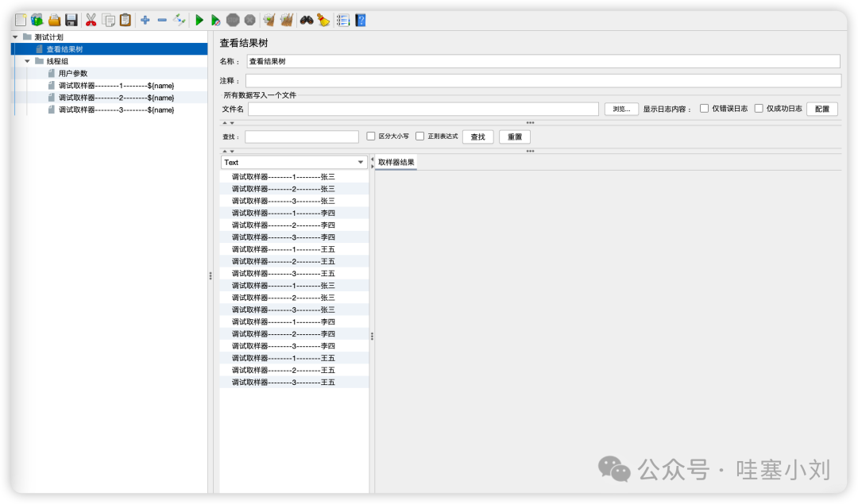Toggle selected elements with the arrows icon

(x=179, y=20)
